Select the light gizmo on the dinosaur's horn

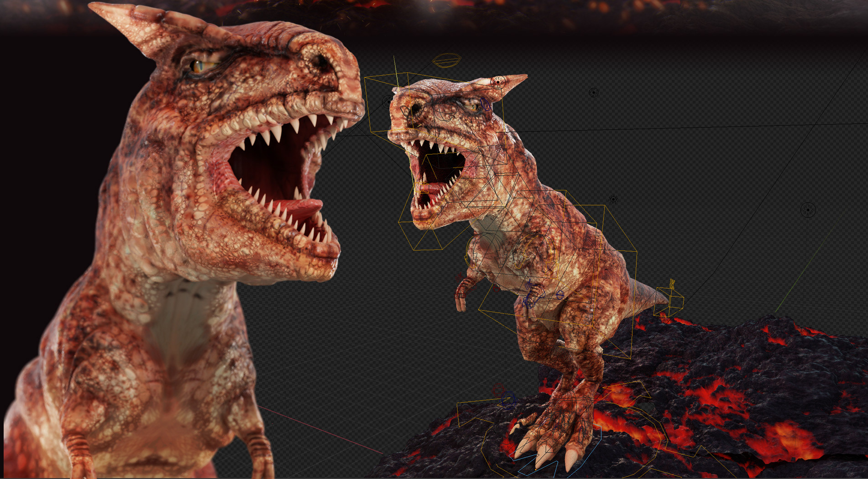pos(498,83)
